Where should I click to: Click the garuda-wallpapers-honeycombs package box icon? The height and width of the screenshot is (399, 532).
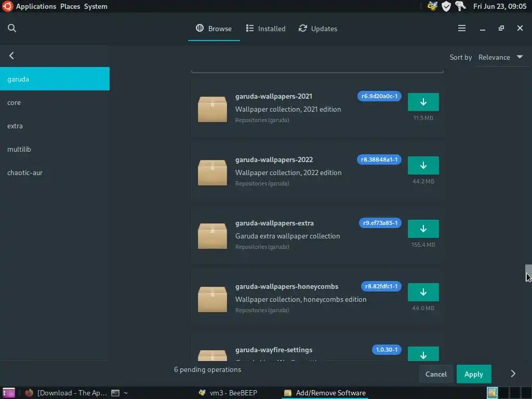pyautogui.click(x=212, y=299)
